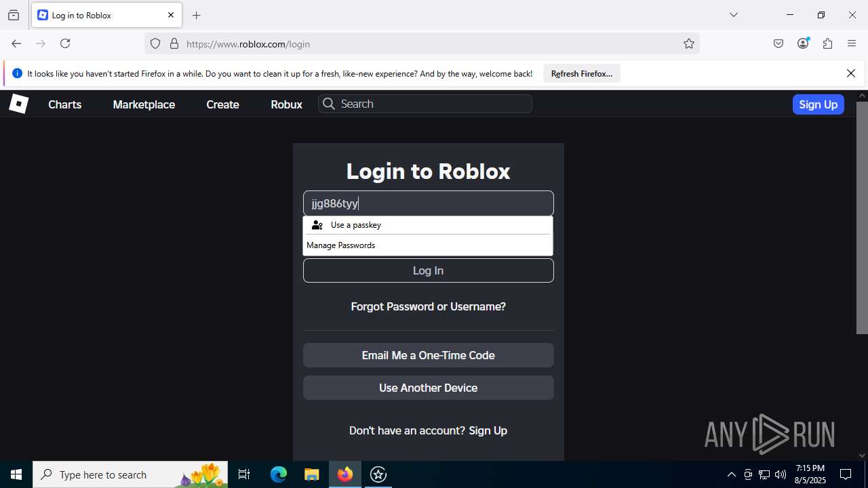Open a new tab with the plus icon
The height and width of the screenshot is (488, 868).
[x=197, y=15]
